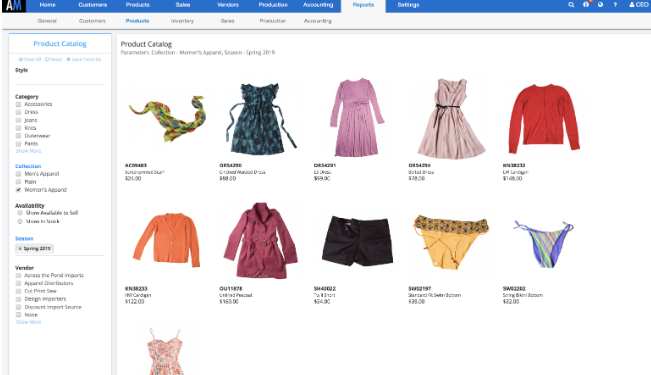Check the Across the Pond Imports vendor
Viewport: 651px width, 375px height.
(x=18, y=275)
